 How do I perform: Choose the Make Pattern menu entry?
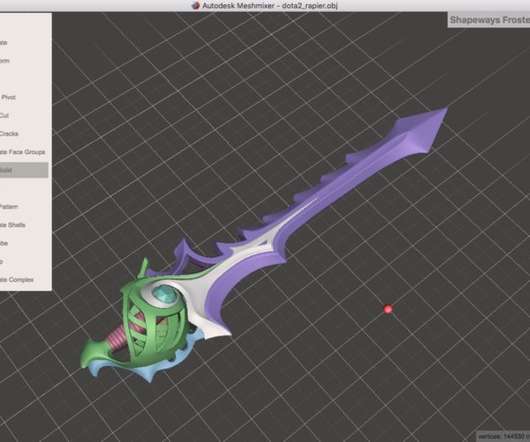tap(9, 206)
